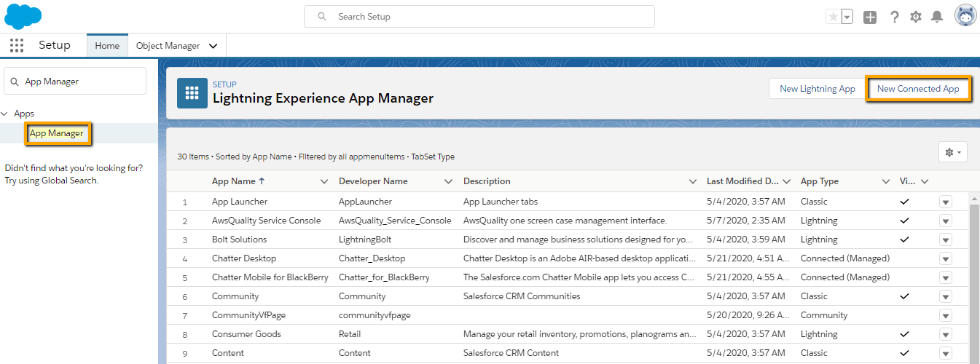
Task: Expand the Object Manager tab chevron
Action: tap(213, 46)
